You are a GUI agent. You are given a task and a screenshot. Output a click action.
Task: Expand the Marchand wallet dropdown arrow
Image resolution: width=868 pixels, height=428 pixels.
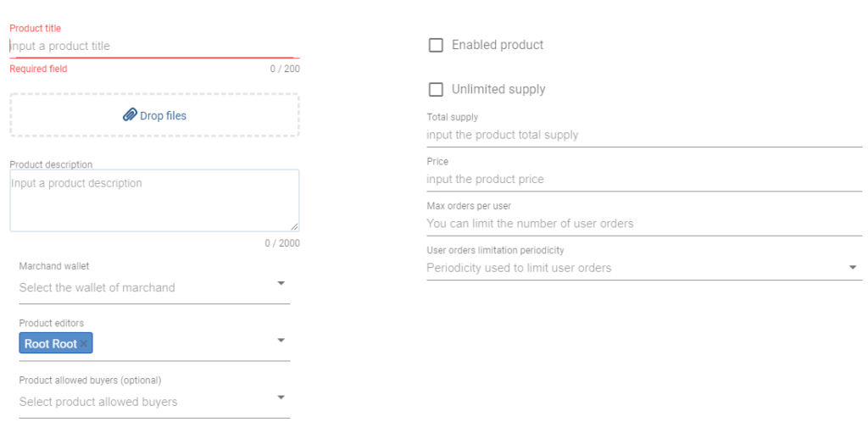281,283
